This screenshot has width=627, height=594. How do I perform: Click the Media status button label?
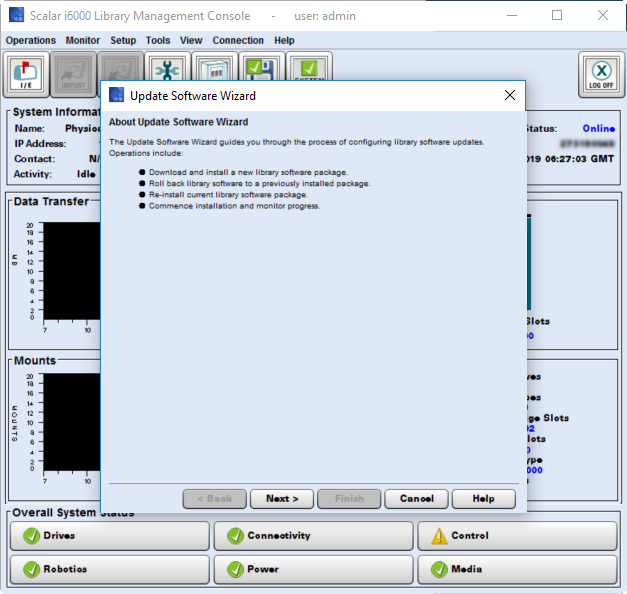(467, 569)
